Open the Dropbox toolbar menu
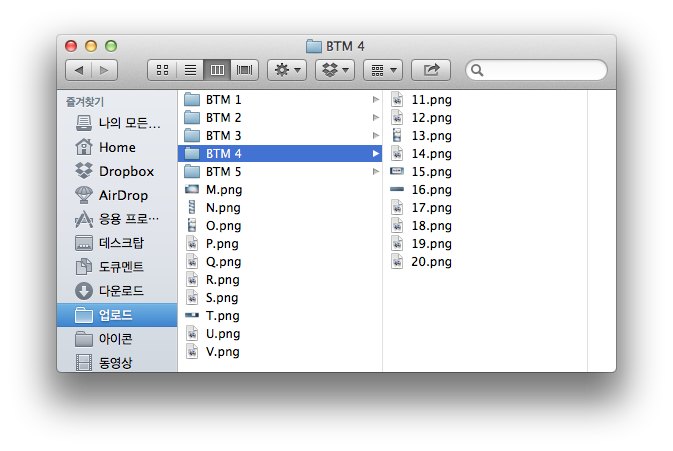 click(x=335, y=70)
